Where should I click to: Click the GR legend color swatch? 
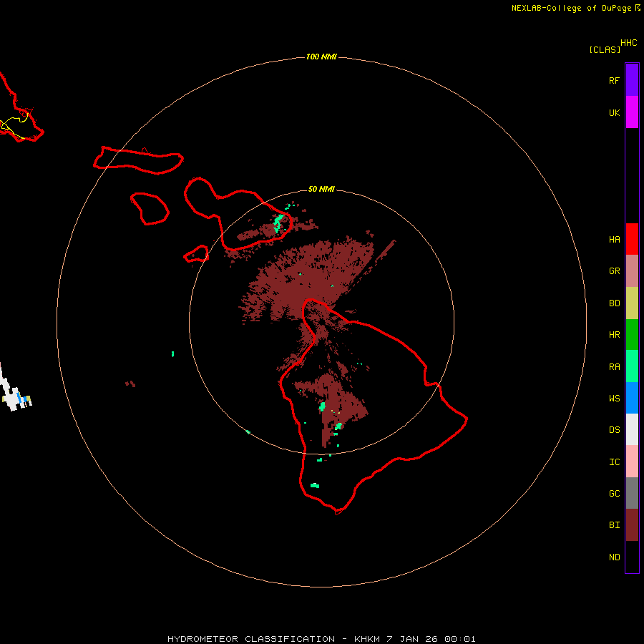[632, 271]
